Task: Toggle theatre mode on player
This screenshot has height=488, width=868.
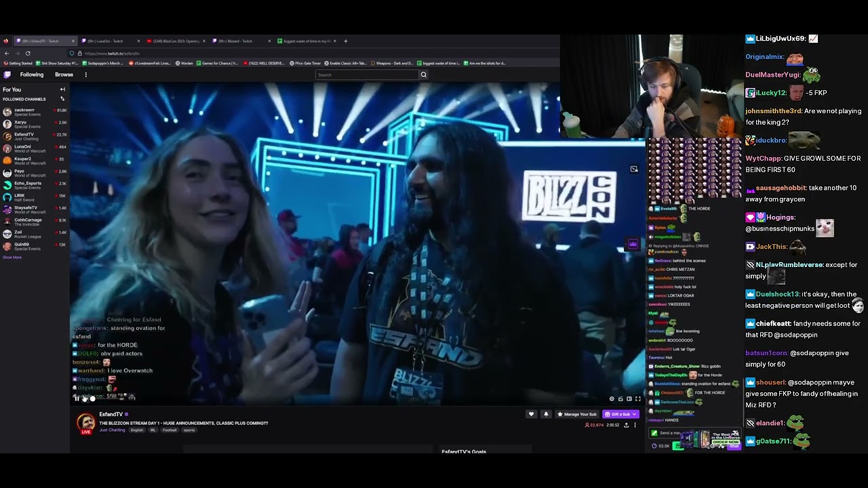Action: pyautogui.click(x=629, y=399)
